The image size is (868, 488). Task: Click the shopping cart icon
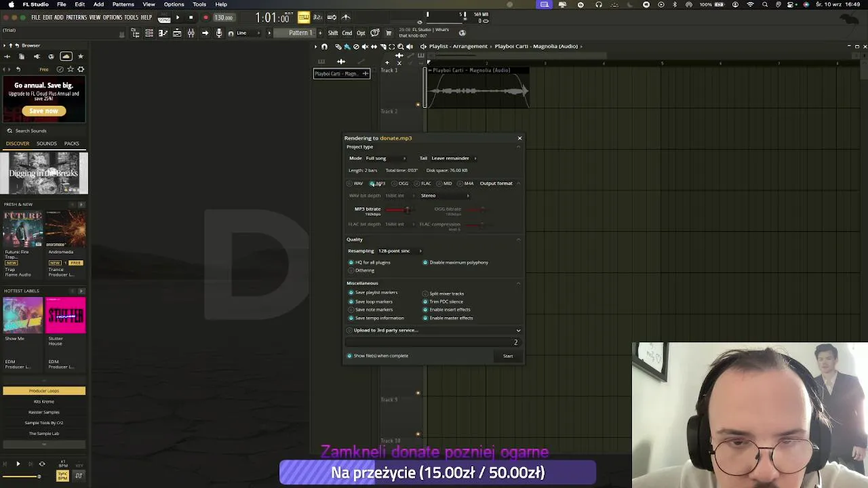389,33
